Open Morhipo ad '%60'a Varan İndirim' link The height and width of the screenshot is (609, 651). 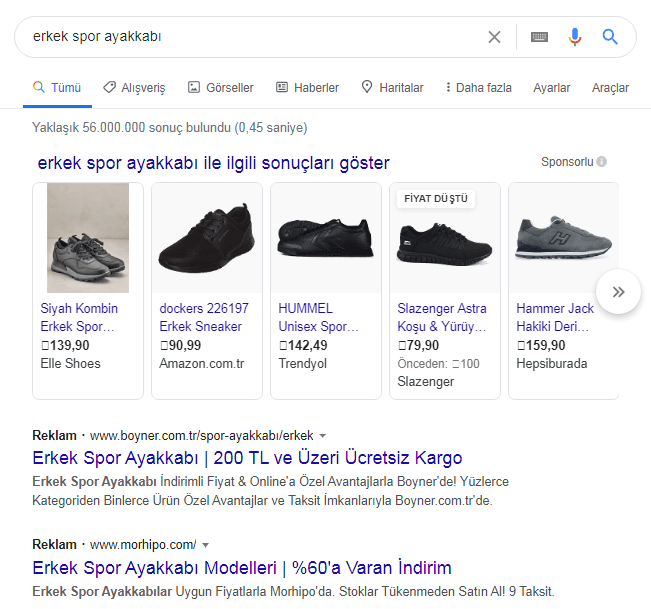tap(242, 567)
